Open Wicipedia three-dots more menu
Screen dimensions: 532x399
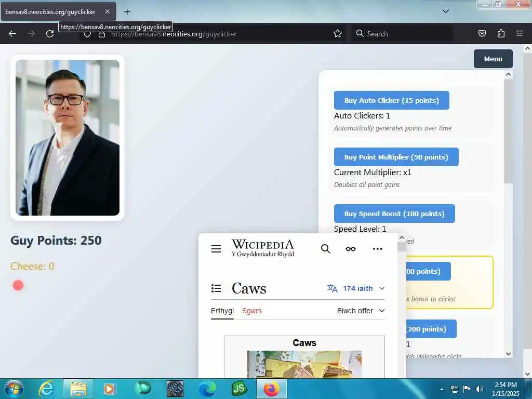coord(378,249)
